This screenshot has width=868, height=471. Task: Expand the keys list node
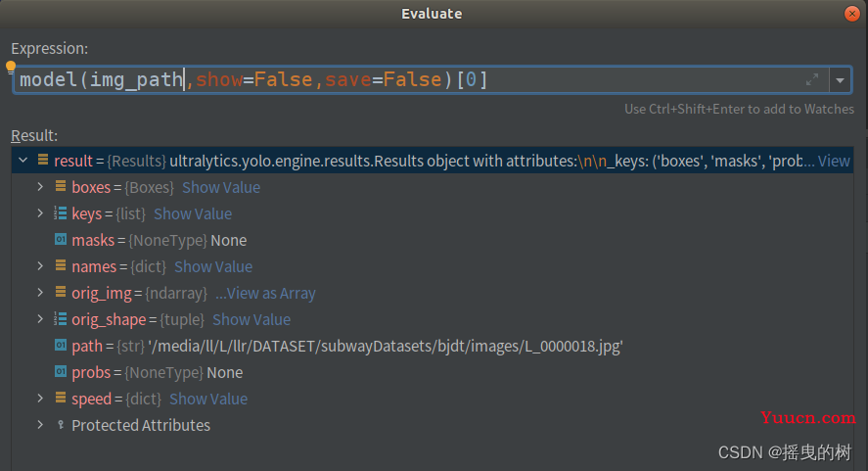(x=40, y=213)
